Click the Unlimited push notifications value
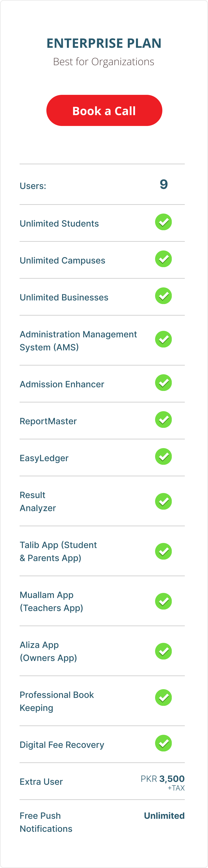 [x=164, y=816]
